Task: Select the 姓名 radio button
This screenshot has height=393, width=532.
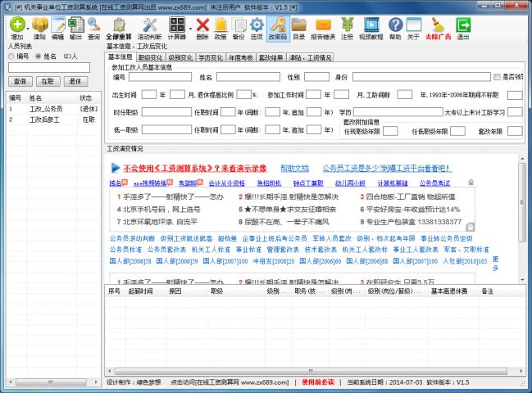Action: (37, 56)
